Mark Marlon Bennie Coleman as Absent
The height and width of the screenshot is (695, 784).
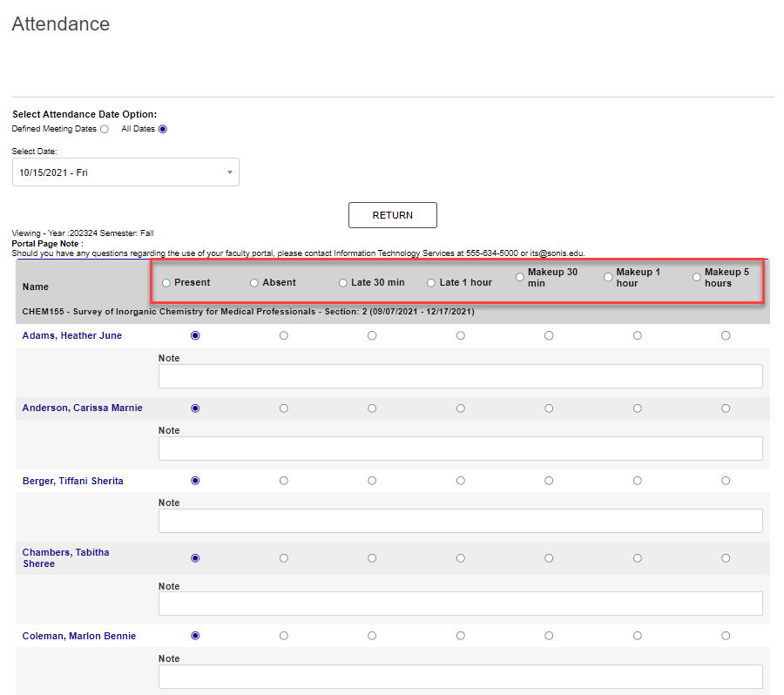coord(283,636)
